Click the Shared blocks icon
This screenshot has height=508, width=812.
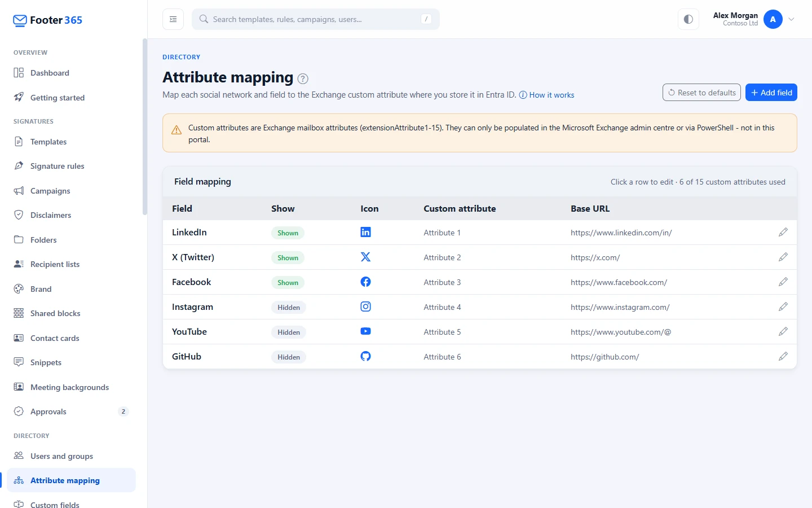(19, 313)
